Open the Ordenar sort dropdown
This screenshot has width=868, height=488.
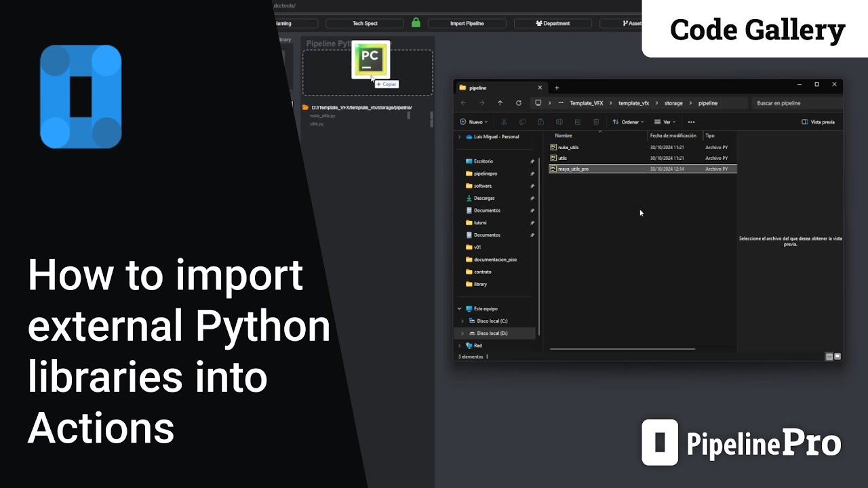628,122
